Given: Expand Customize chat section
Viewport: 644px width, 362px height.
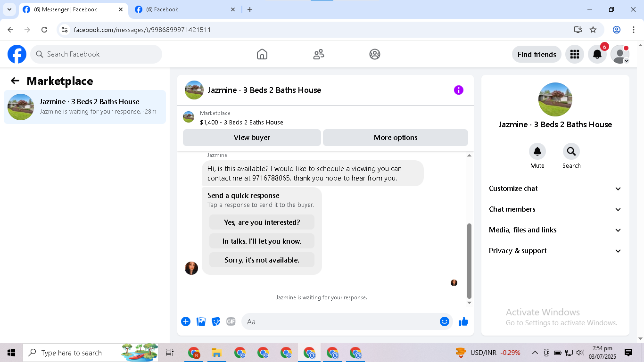Looking at the screenshot, I should 555,189.
